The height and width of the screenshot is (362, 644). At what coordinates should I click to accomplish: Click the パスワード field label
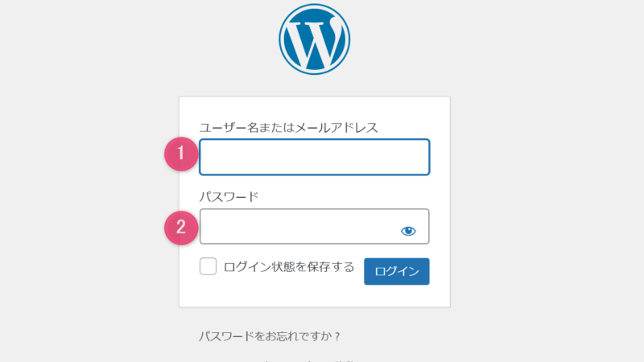coord(229,197)
